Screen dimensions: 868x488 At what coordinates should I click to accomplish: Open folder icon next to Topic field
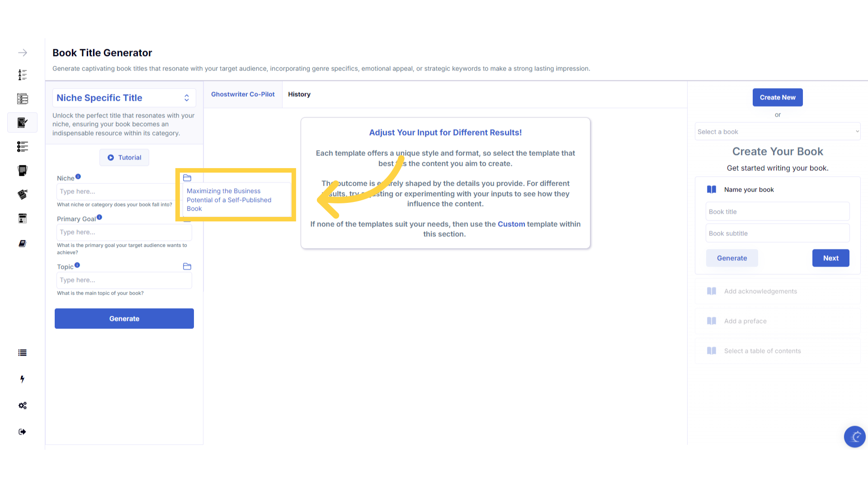point(187,267)
